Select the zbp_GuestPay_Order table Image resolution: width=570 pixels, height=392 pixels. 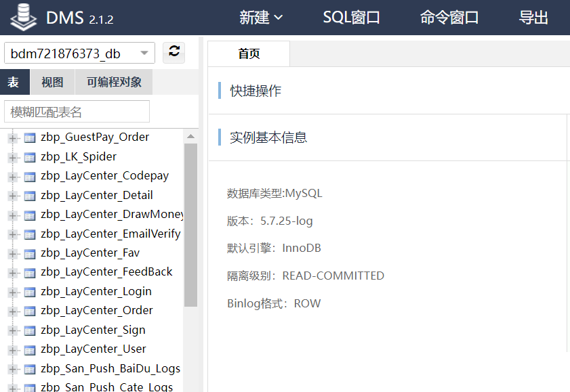95,137
